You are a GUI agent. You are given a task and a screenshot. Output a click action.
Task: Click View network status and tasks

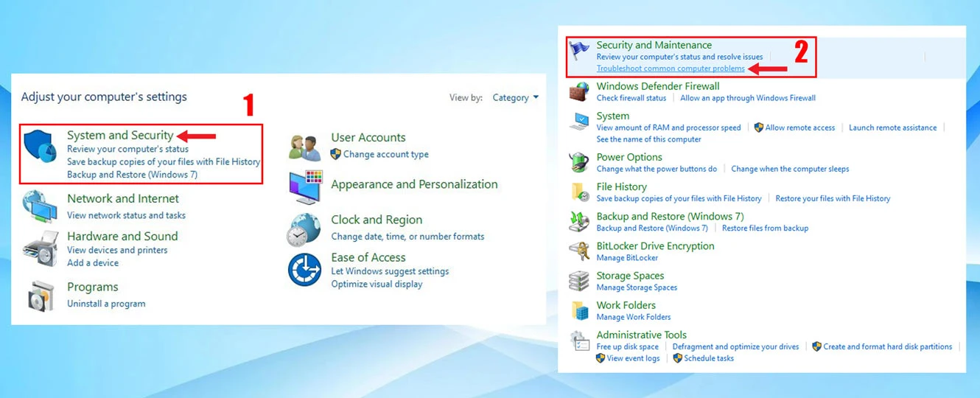click(x=126, y=215)
